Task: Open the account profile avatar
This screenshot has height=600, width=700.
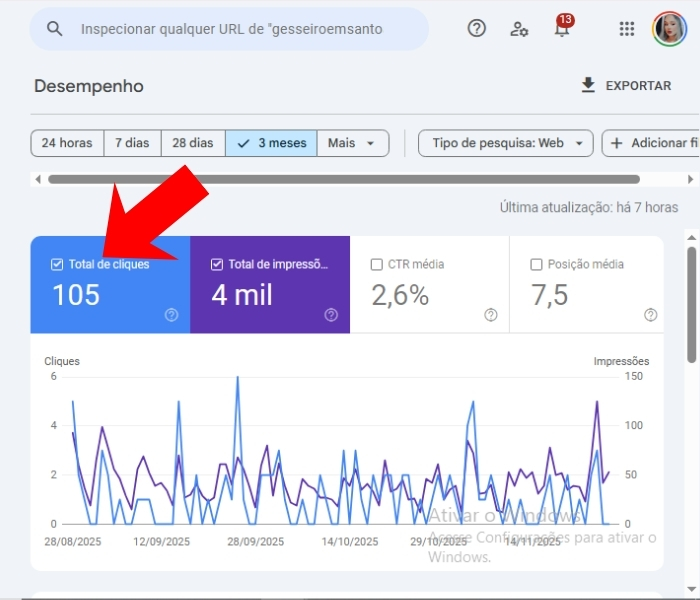Action: coord(669,29)
